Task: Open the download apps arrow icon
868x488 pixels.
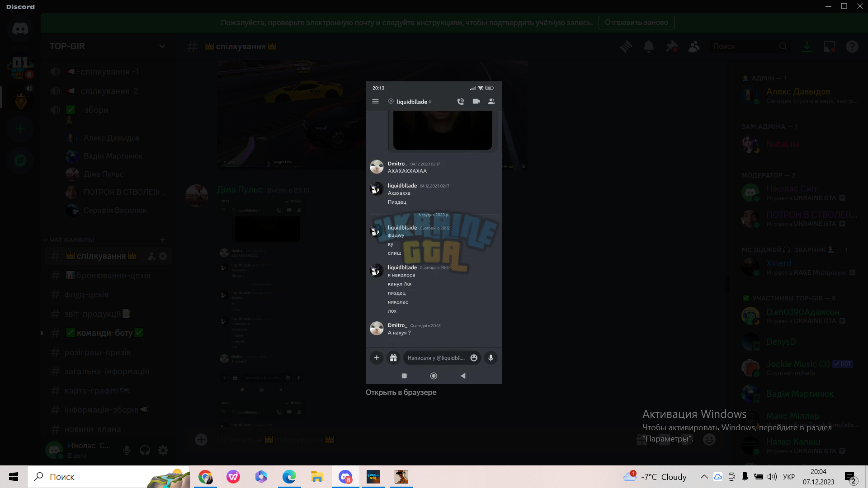Action: coord(807,46)
